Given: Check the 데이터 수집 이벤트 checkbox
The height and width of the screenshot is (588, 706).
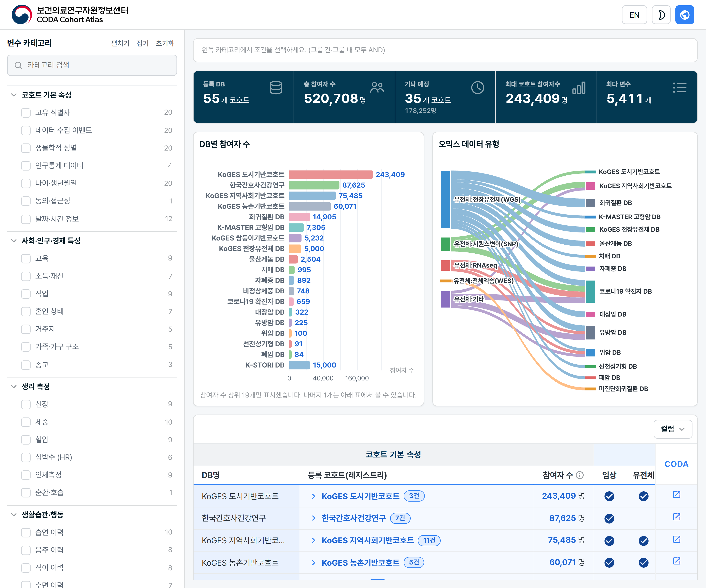Looking at the screenshot, I should (26, 130).
